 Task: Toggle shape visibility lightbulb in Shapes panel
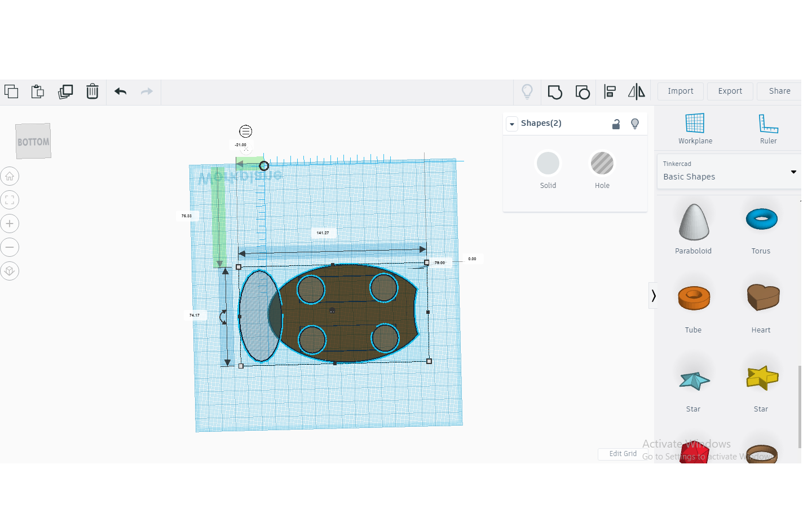click(635, 124)
